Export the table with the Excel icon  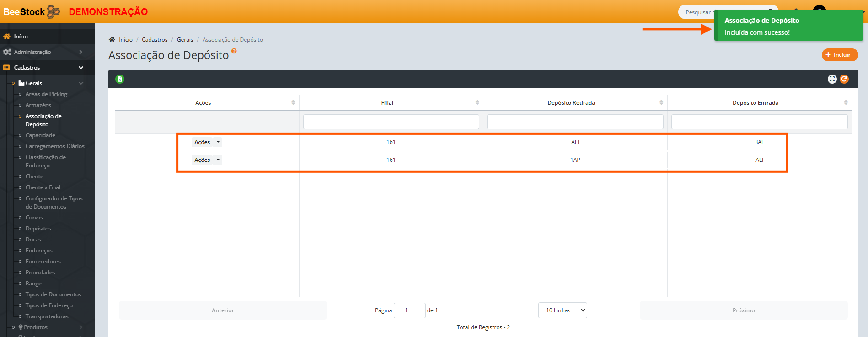pos(120,79)
